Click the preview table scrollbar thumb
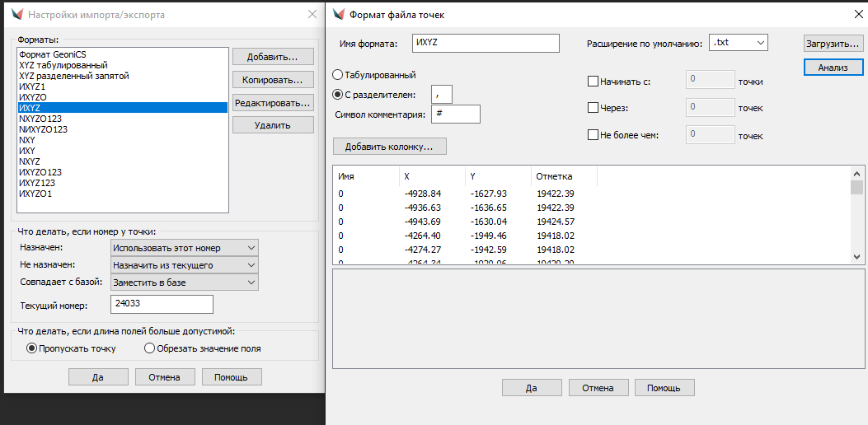 tap(857, 187)
